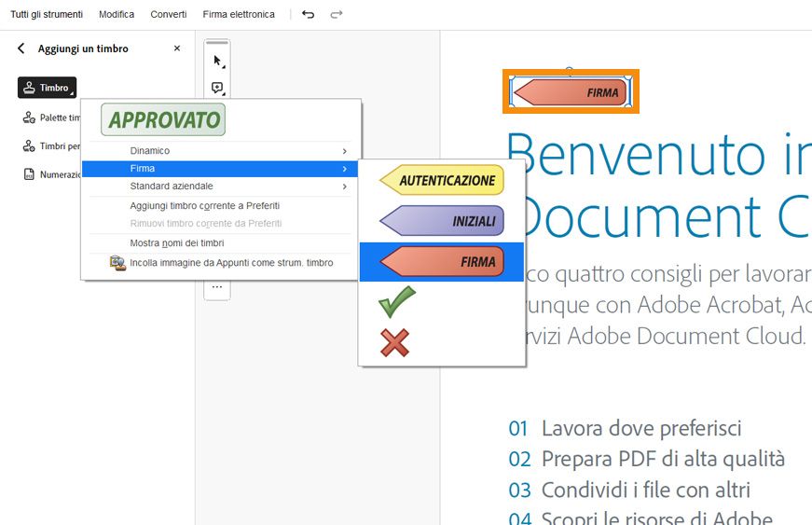Open the Firma elettronica menu
Viewport: 812px width, 525px height.
pyautogui.click(x=239, y=15)
